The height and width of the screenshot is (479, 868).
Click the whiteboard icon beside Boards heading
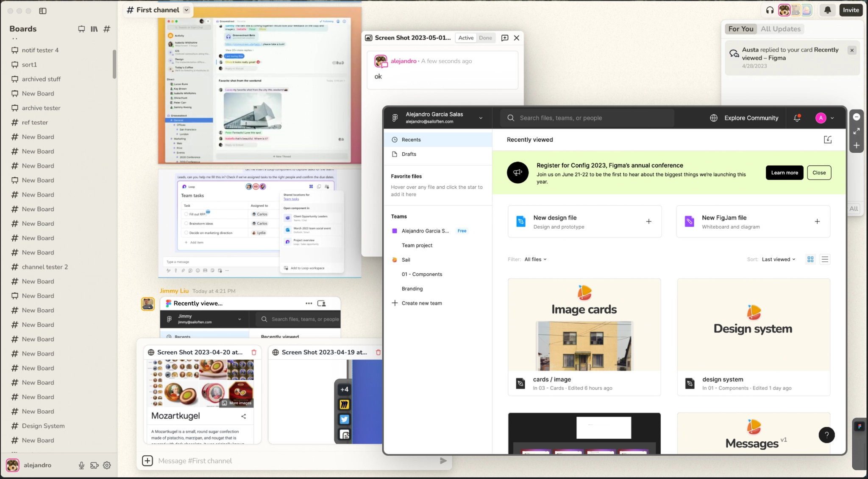click(81, 29)
